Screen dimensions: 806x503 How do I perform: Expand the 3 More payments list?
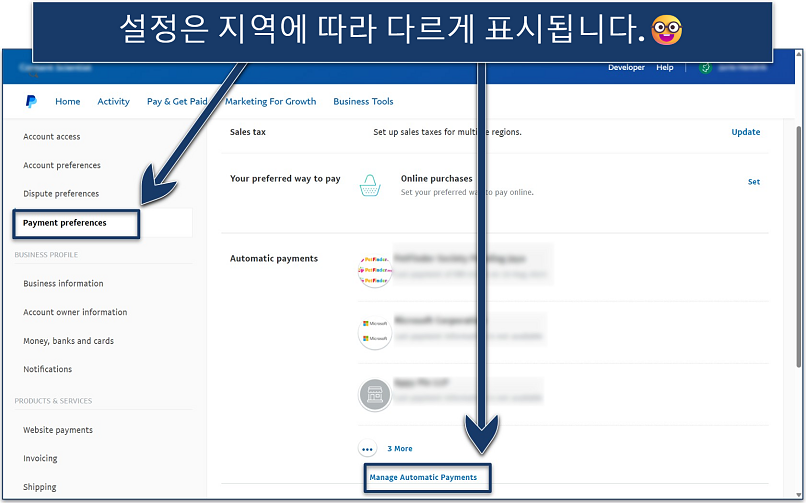pyautogui.click(x=400, y=449)
